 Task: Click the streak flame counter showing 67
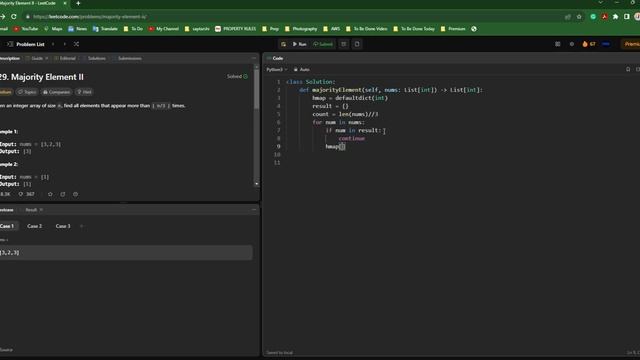pyautogui.click(x=589, y=44)
